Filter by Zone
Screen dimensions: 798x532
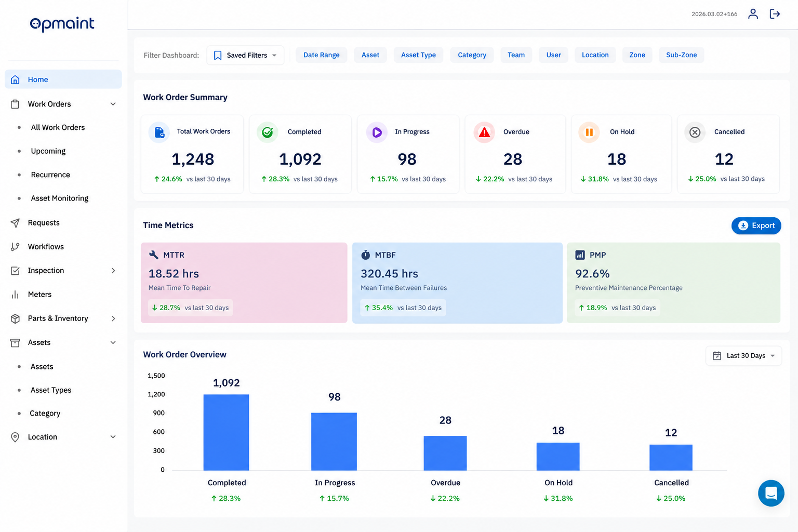[x=637, y=55]
